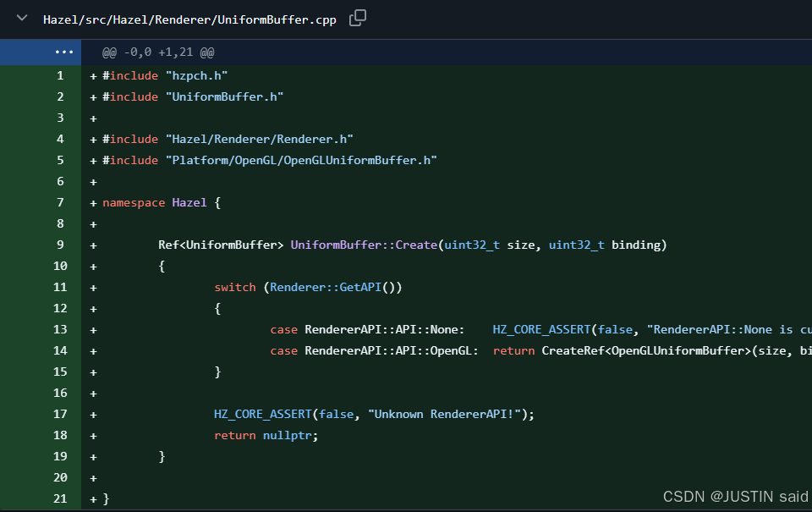812x512 pixels.
Task: Collapse the UniformBuffer.cpp diff
Action: (x=22, y=18)
